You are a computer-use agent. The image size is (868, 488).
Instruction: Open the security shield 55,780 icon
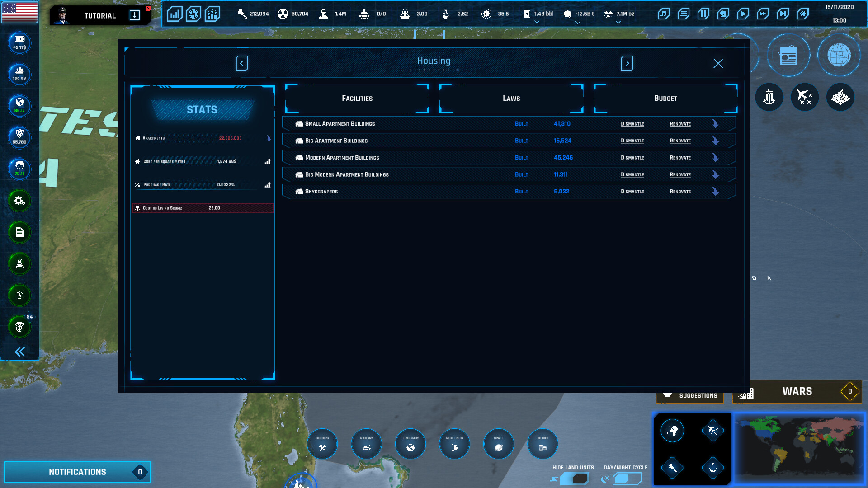19,137
